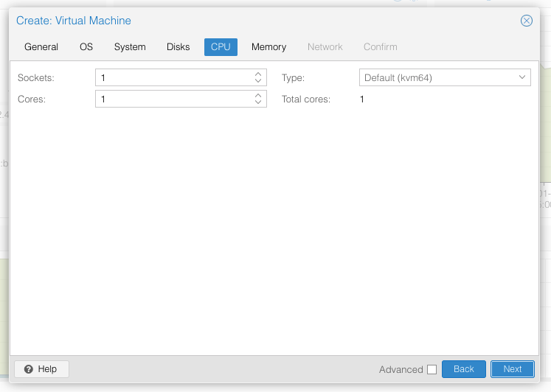Close the Create Virtual Machine dialog
Image resolution: width=551 pixels, height=392 pixels.
[527, 21]
